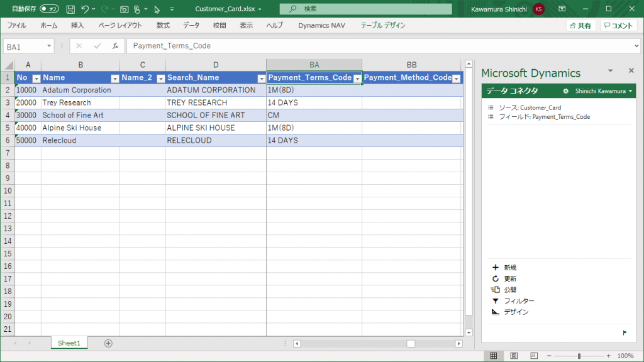Switch to Normal view icon
Screen dimensions: 644x362
point(493,356)
